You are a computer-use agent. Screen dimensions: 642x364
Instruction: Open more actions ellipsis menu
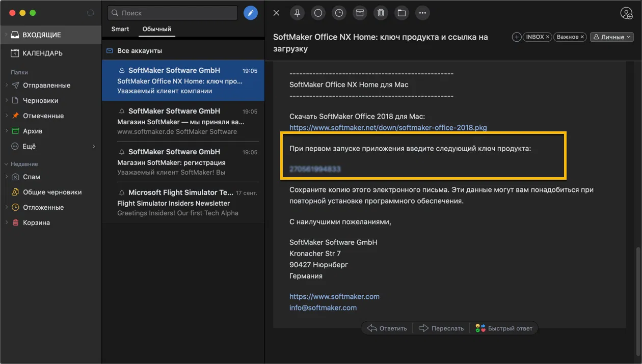point(422,13)
